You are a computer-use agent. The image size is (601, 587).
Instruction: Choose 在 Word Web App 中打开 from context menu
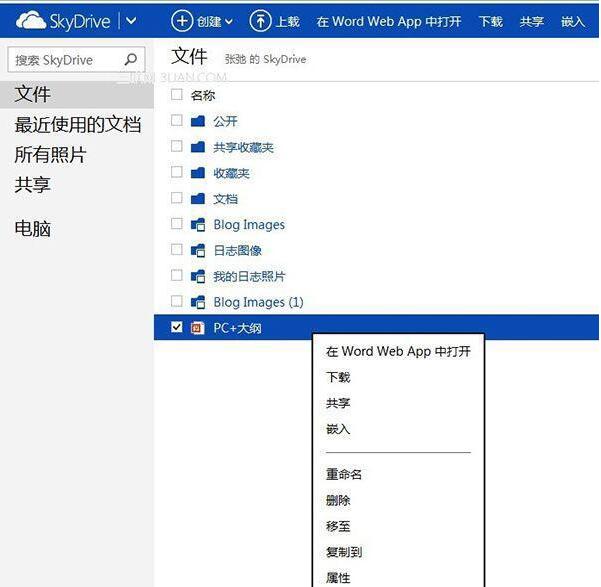(398, 351)
